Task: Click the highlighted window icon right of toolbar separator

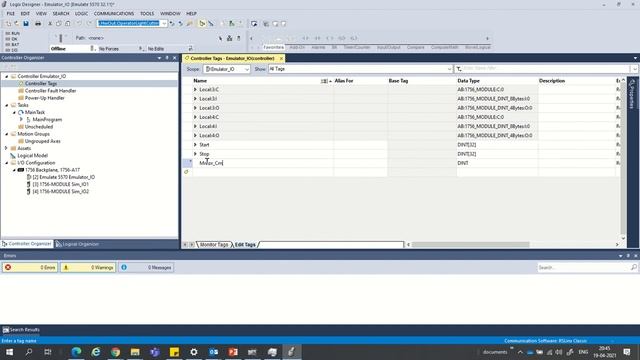Action: tap(254, 24)
